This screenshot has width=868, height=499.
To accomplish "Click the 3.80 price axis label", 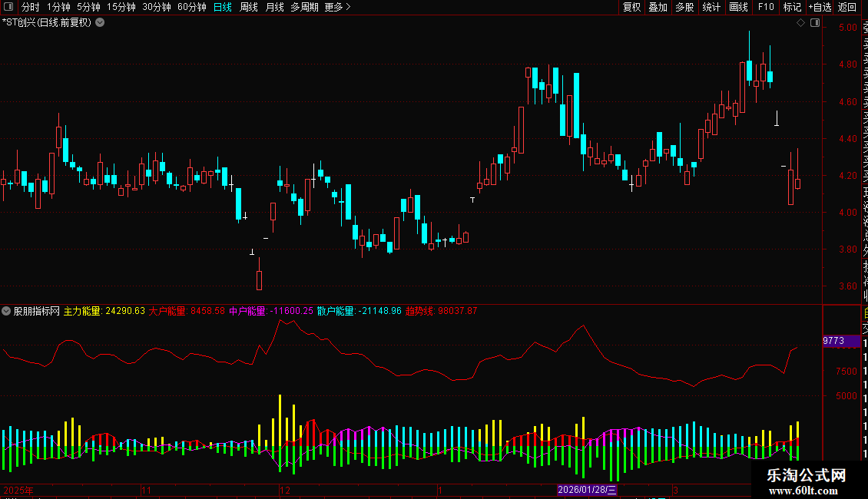I will 848,249.
